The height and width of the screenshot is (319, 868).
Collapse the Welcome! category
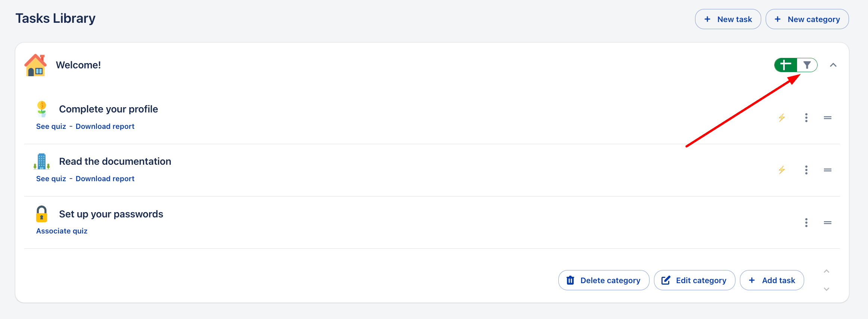coord(833,65)
